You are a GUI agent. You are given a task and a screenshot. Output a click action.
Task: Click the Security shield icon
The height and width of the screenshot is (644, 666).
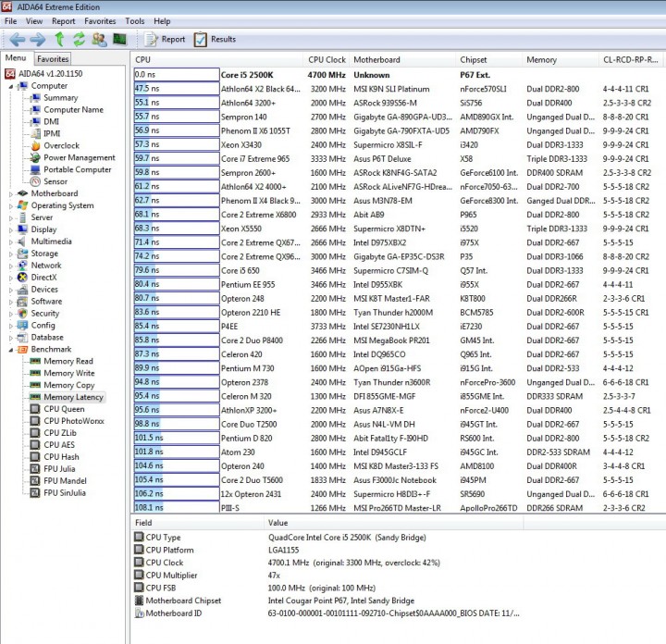click(x=22, y=313)
